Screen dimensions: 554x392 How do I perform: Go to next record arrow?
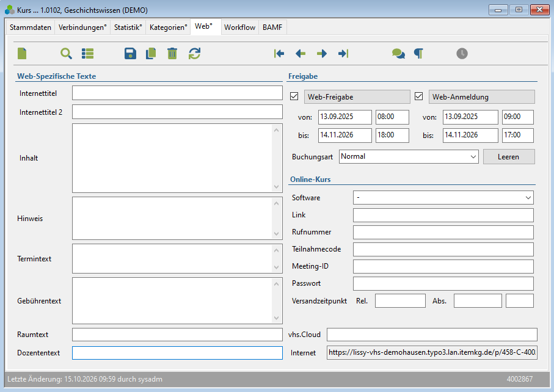[321, 54]
